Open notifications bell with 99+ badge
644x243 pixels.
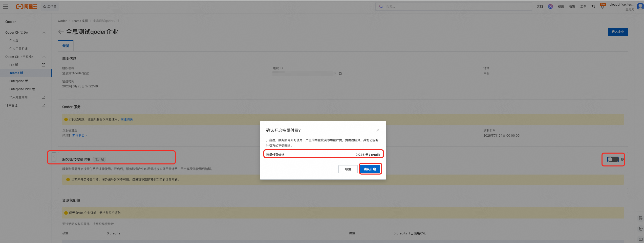(603, 6)
